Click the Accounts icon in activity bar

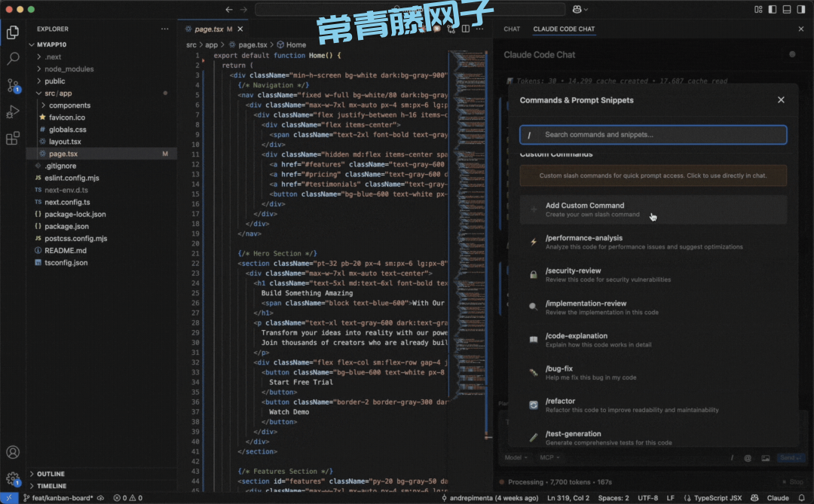click(13, 453)
